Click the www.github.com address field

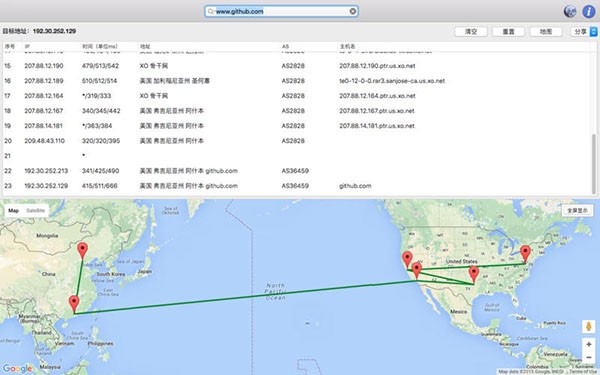tap(281, 11)
